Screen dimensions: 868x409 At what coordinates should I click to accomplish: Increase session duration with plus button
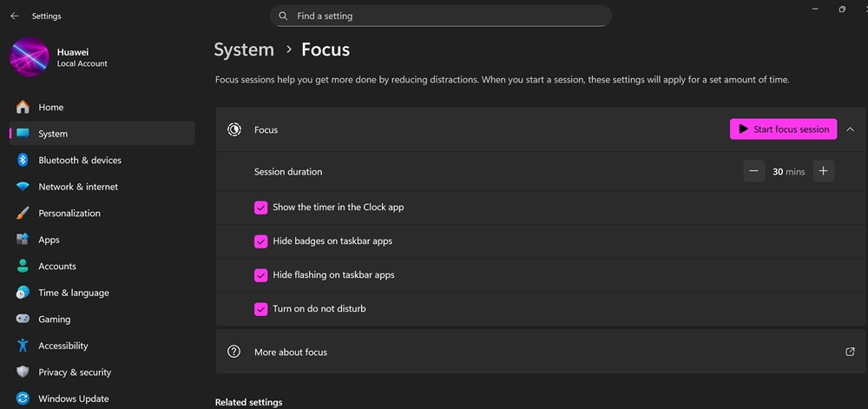[823, 172]
